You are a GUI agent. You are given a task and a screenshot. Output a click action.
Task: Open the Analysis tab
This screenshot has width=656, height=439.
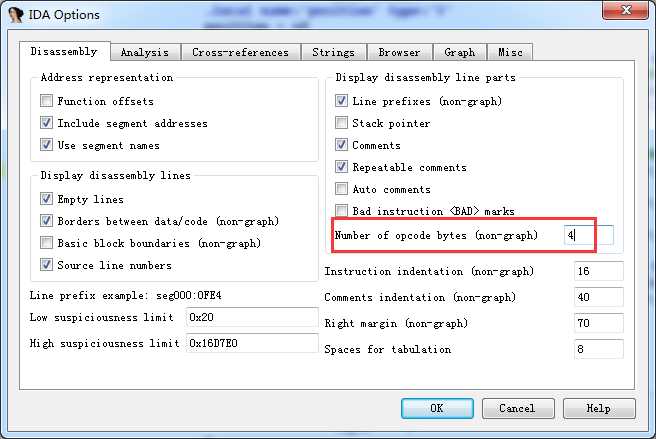point(145,52)
